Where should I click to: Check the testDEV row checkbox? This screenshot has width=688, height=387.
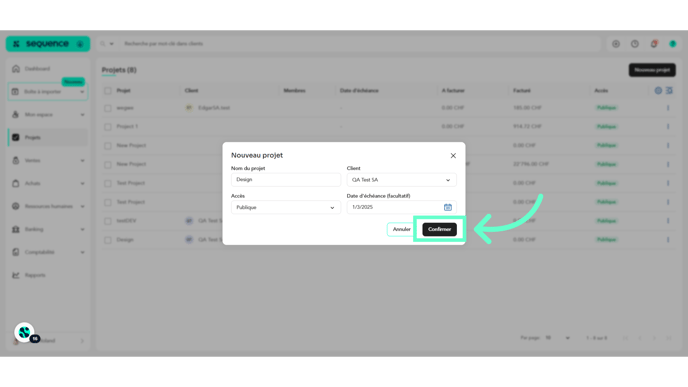(108, 221)
